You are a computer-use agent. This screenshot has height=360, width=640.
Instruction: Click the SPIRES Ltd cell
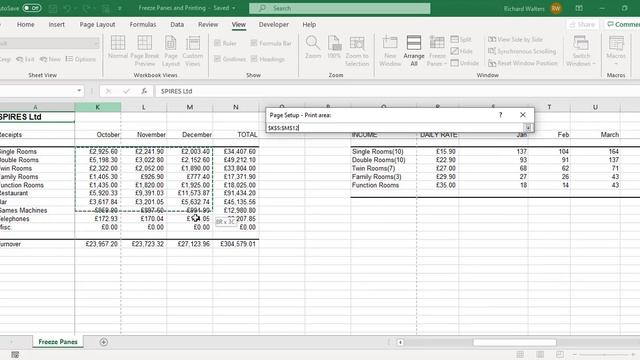coord(37,117)
